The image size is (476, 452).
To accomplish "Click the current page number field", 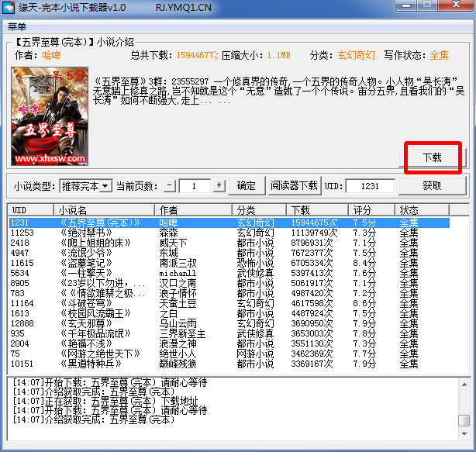I will (195, 186).
